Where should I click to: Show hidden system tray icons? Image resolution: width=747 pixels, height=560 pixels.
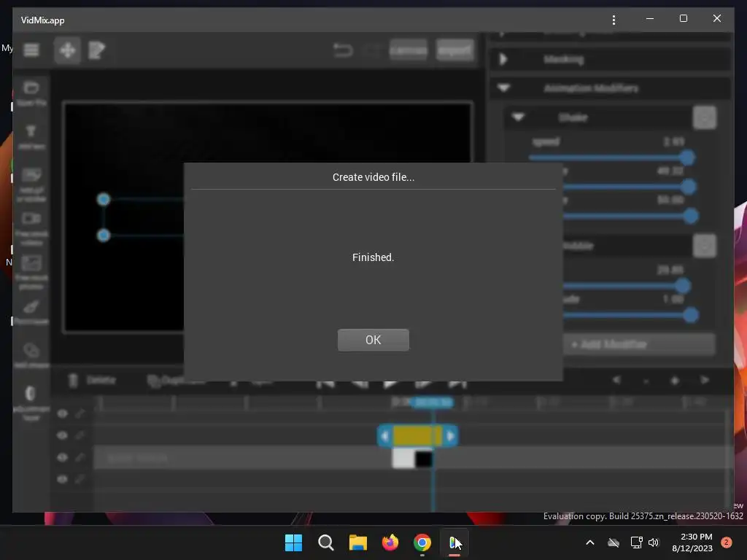click(589, 542)
